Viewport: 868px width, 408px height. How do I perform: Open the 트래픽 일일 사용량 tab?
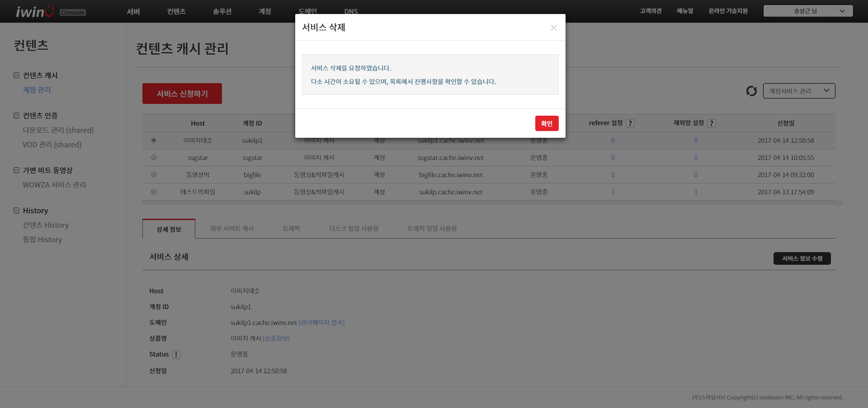click(432, 229)
